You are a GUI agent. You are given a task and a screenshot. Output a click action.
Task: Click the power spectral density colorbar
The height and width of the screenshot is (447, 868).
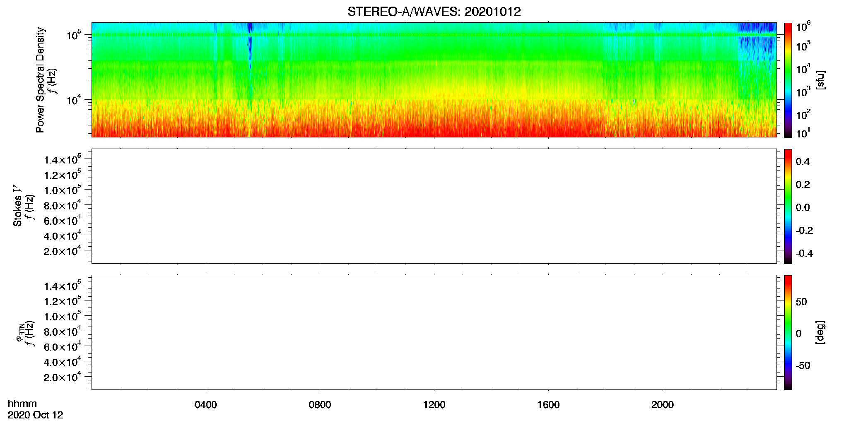[x=788, y=80]
